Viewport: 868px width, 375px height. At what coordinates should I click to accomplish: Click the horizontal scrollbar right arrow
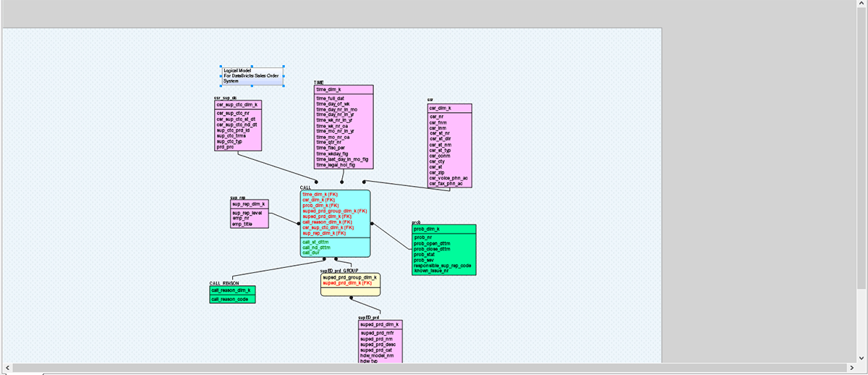point(861,368)
